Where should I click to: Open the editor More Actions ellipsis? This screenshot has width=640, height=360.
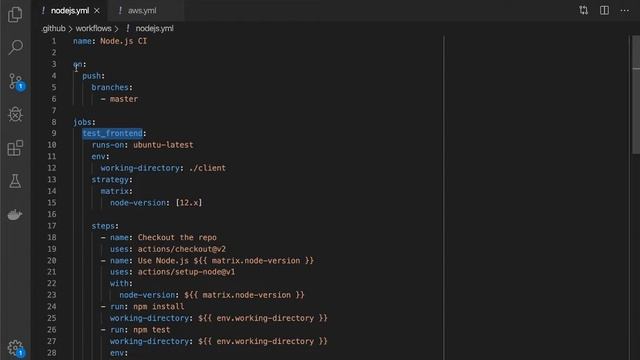point(625,11)
